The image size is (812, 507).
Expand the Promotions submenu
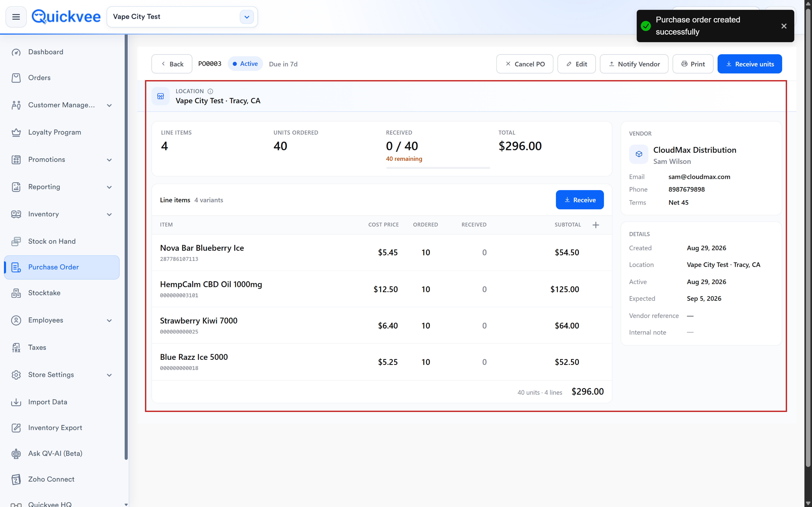[109, 160]
